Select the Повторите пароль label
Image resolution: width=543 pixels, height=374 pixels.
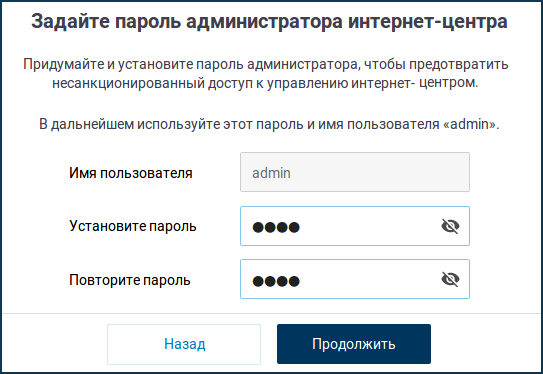coord(130,280)
